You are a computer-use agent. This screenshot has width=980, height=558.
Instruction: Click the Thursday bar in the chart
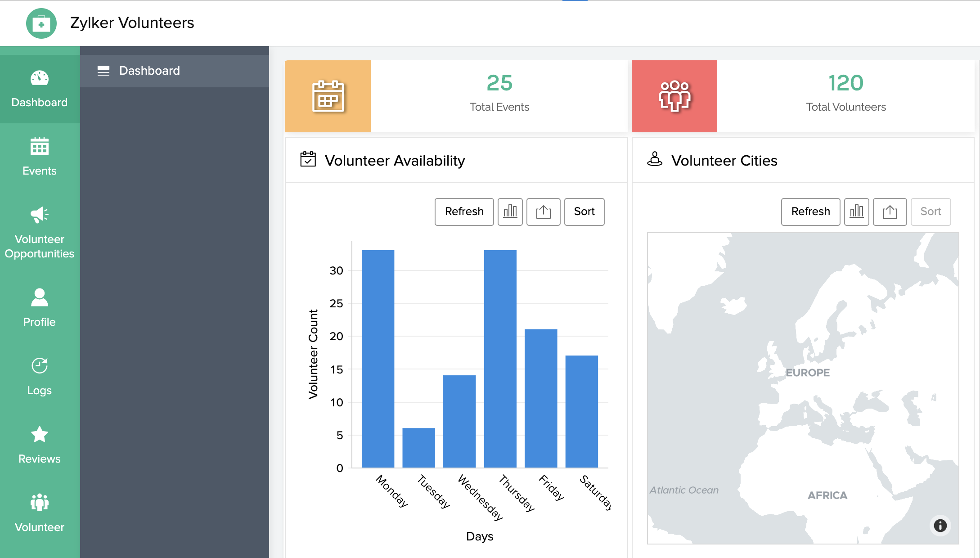point(500,360)
